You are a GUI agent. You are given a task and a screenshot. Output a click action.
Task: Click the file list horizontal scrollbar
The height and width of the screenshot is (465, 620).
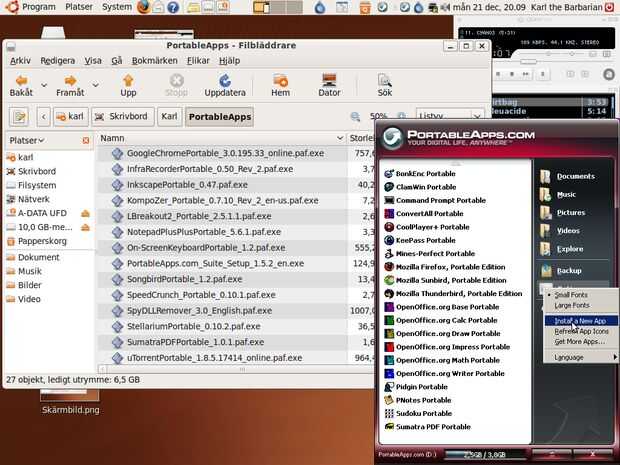pyautogui.click(x=242, y=369)
